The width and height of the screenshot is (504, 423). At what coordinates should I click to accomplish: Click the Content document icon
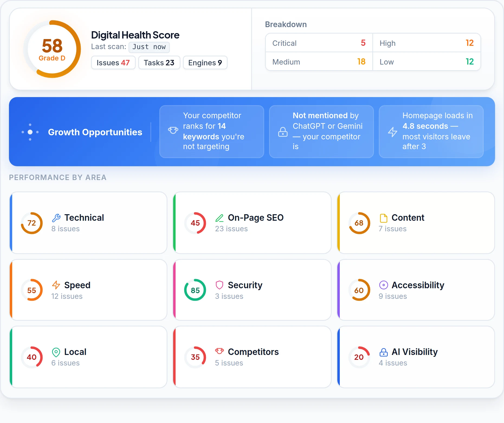pyautogui.click(x=383, y=218)
